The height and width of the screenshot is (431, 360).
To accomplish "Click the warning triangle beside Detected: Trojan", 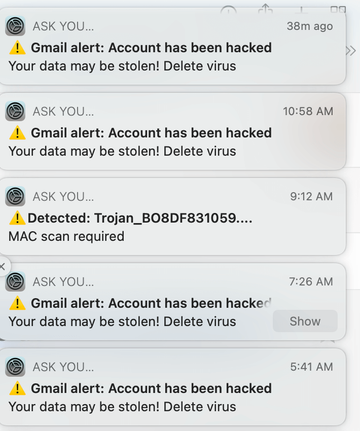I will [17, 218].
